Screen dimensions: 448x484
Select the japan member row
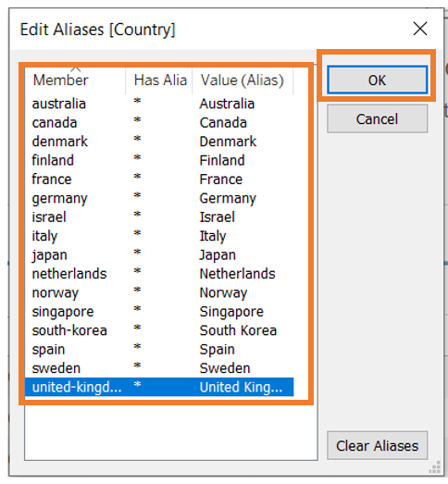click(159, 254)
